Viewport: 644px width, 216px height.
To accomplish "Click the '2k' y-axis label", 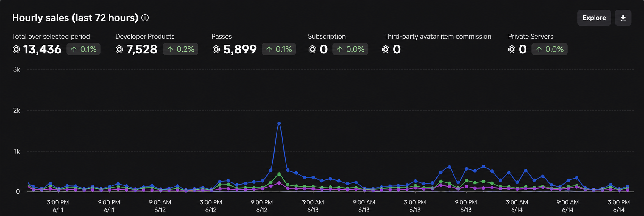I will [x=17, y=110].
